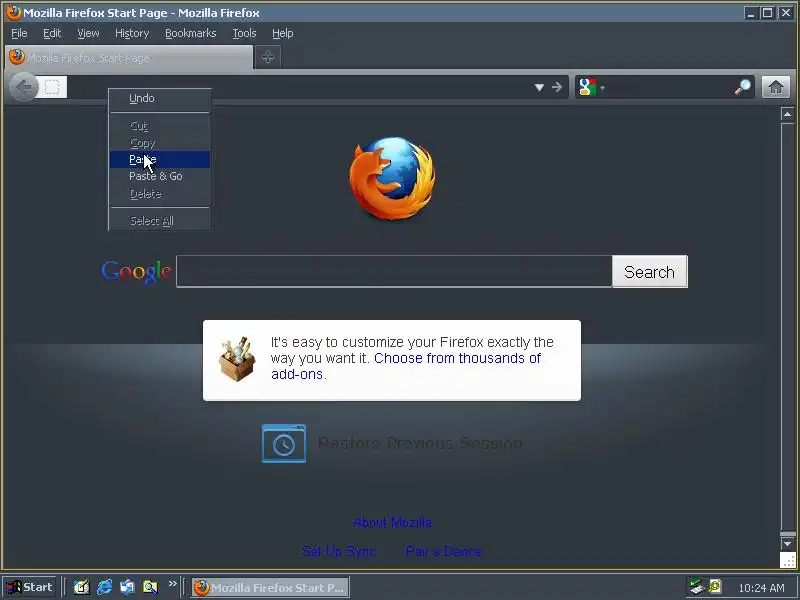Open the Help menu
Image resolution: width=800 pixels, height=600 pixels.
coord(283,33)
